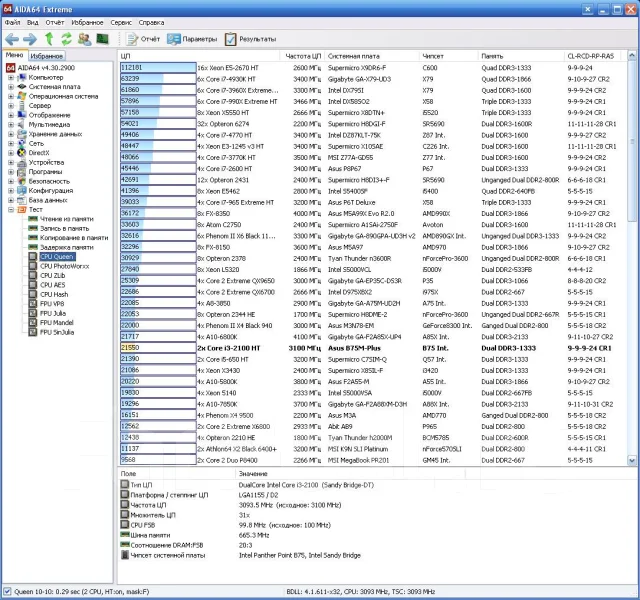Select CPU Hash benchmark
640x600 pixels.
pos(54,294)
